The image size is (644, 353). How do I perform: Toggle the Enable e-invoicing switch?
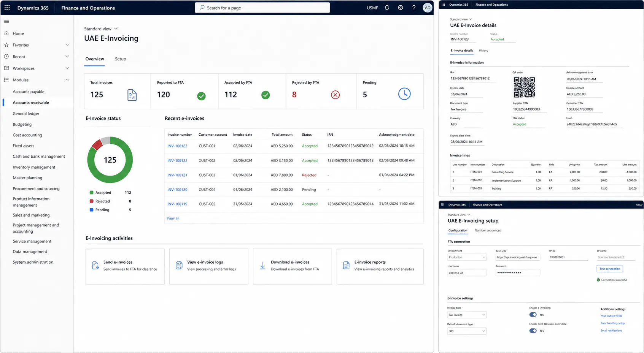pos(533,315)
